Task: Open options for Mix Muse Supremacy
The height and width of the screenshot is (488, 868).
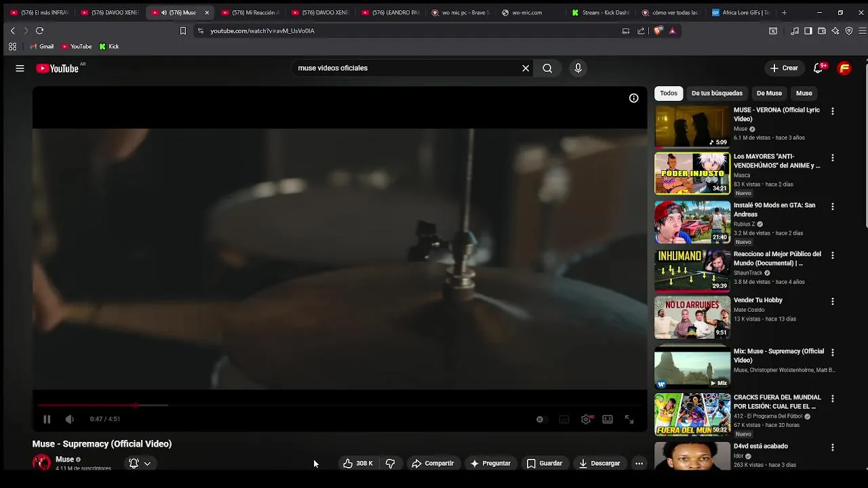Action: 833,352
